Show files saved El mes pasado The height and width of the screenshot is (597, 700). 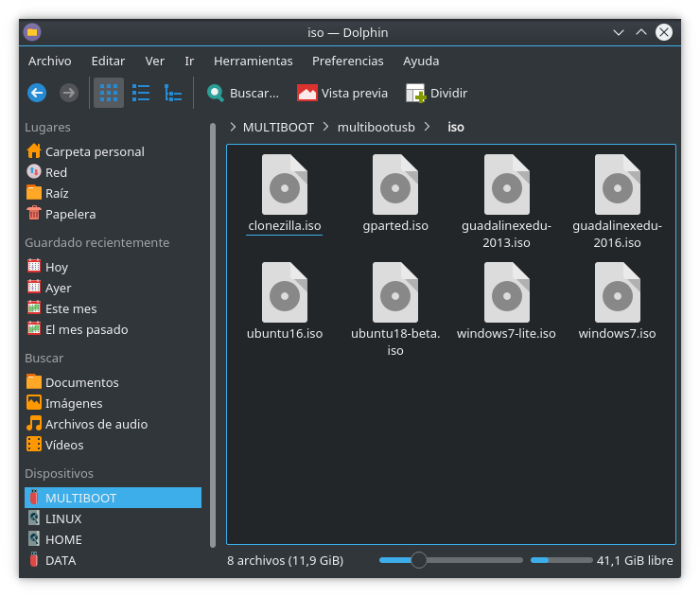[113, 329]
